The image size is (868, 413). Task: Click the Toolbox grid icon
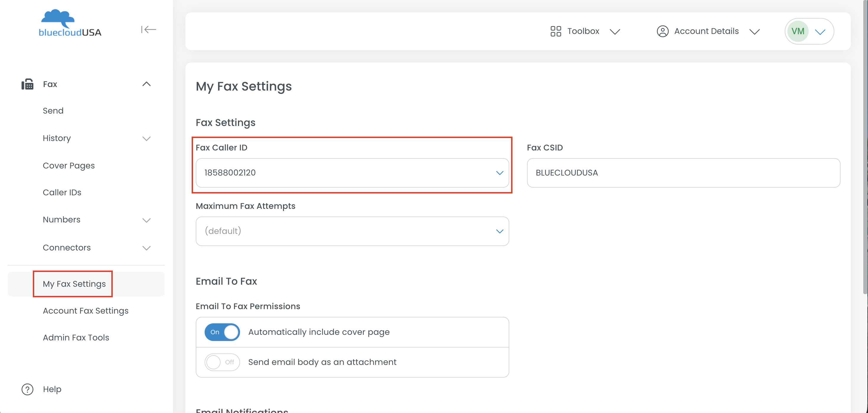click(555, 31)
